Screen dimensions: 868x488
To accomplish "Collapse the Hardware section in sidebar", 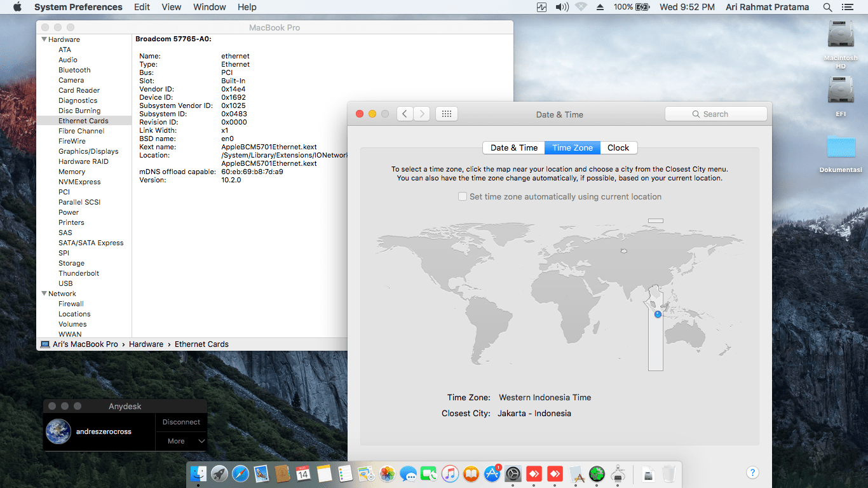I will [x=44, y=39].
